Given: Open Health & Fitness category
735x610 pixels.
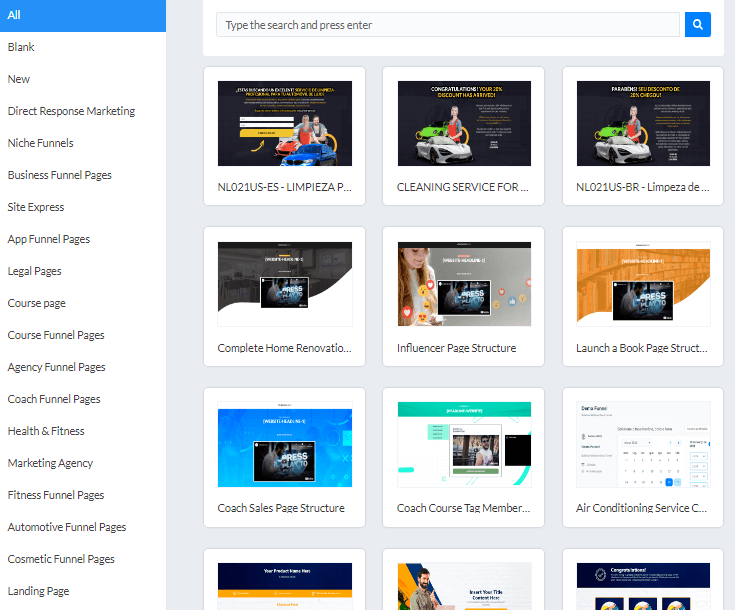Looking at the screenshot, I should 46,431.
